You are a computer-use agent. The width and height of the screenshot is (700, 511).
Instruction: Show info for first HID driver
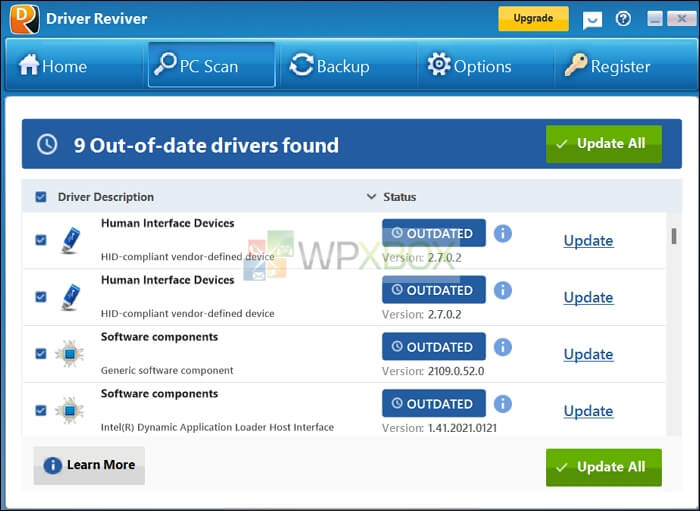click(503, 233)
